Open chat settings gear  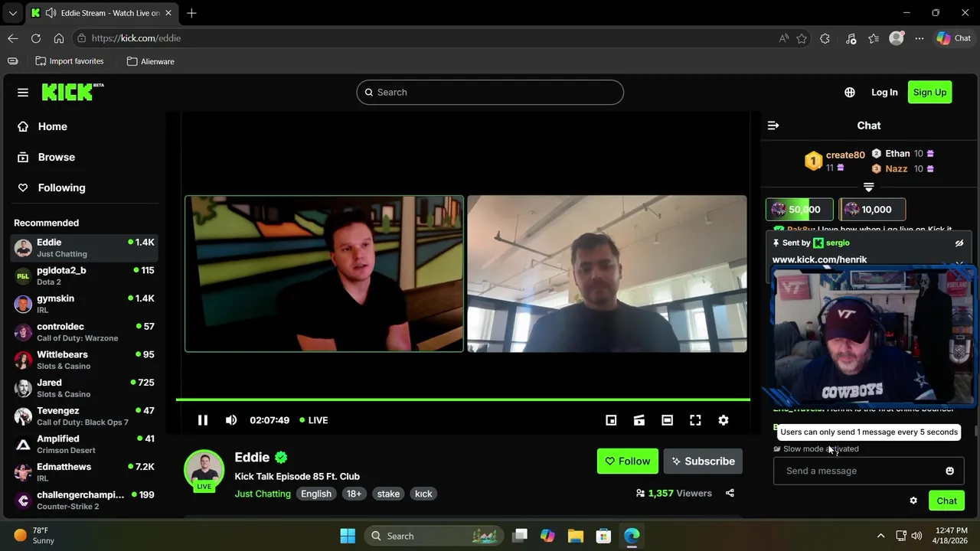(x=913, y=500)
